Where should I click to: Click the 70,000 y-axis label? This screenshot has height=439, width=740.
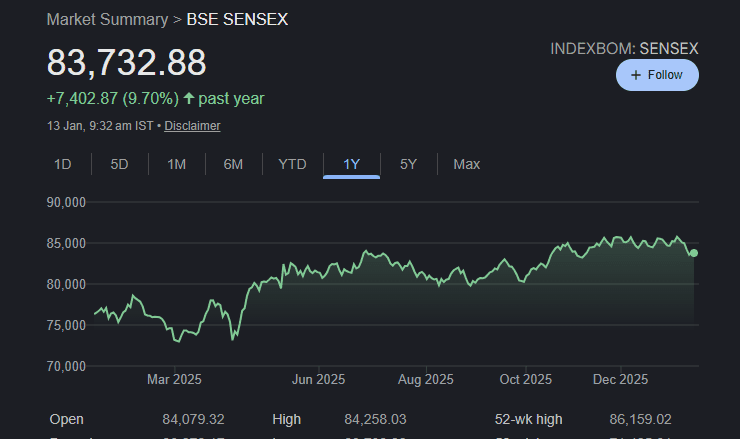66,366
